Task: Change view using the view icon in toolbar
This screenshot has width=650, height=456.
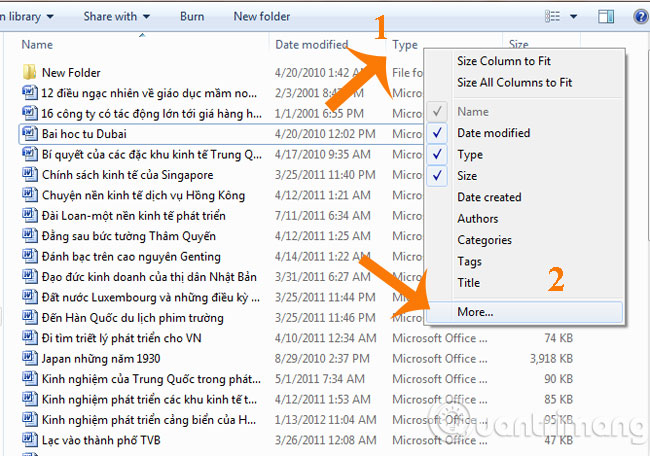Action: coord(552,17)
